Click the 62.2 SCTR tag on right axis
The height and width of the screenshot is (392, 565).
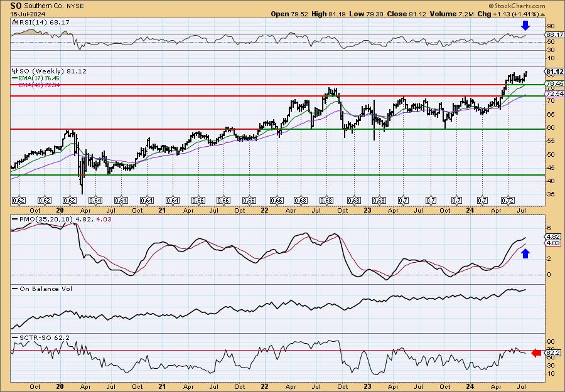(x=554, y=353)
